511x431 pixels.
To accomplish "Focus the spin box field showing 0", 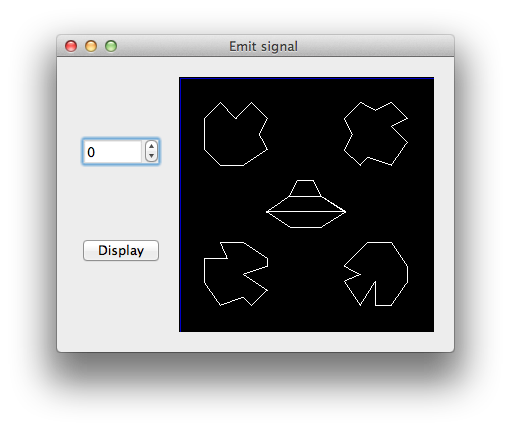I will pyautogui.click(x=114, y=152).
